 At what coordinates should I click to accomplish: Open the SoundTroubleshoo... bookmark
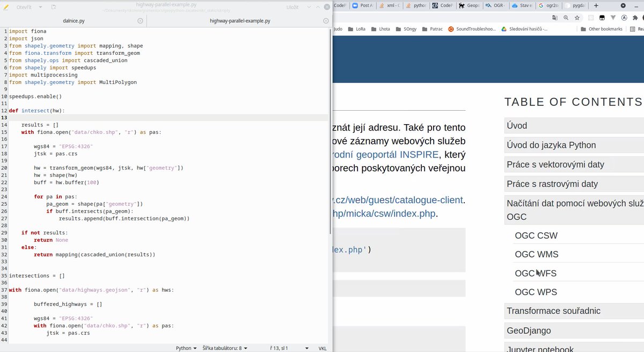(x=472, y=29)
